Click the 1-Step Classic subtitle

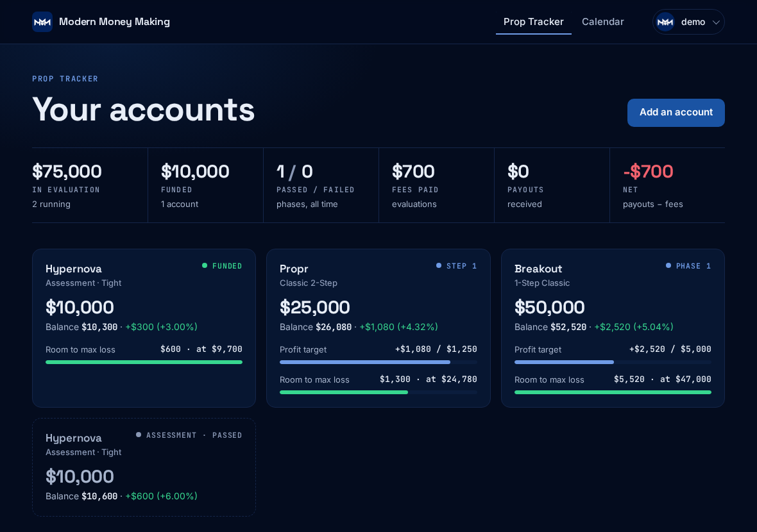[x=541, y=283]
